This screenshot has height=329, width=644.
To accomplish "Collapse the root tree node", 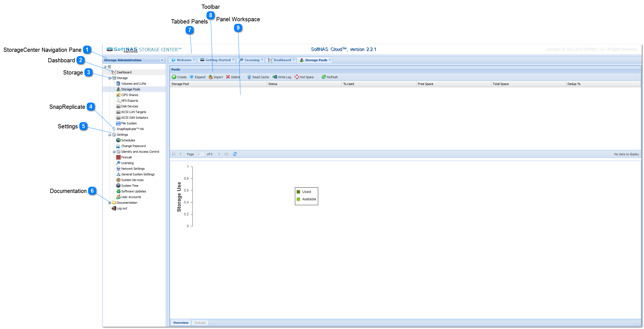I will click(x=105, y=67).
